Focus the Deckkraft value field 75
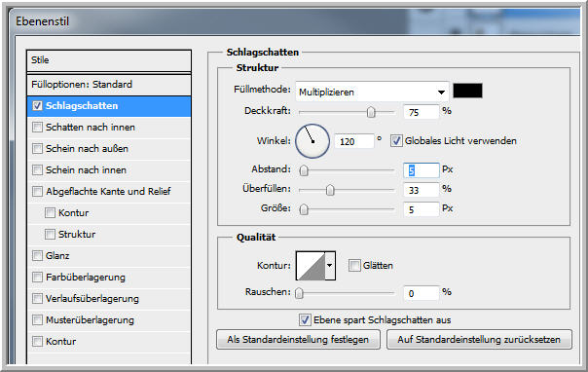 point(422,112)
